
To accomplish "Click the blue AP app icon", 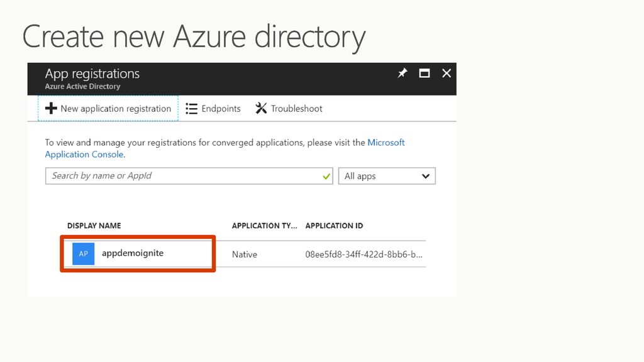I will pyautogui.click(x=84, y=254).
